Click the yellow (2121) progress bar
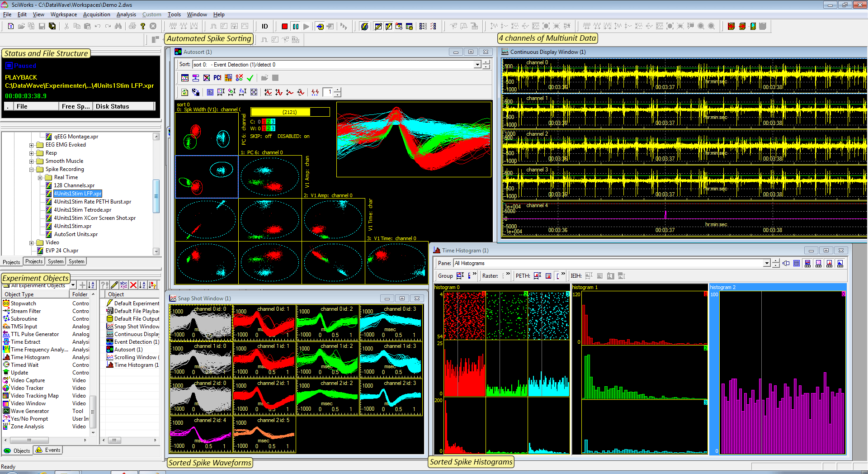Screen dimensions: 868x474 289,112
